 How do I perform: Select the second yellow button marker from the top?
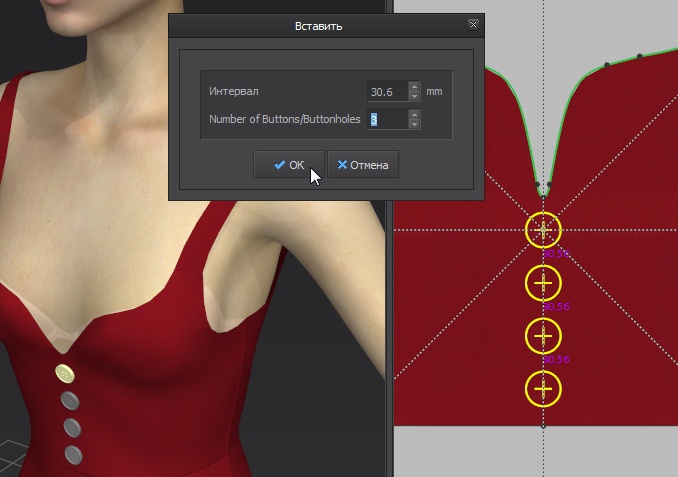tap(543, 283)
